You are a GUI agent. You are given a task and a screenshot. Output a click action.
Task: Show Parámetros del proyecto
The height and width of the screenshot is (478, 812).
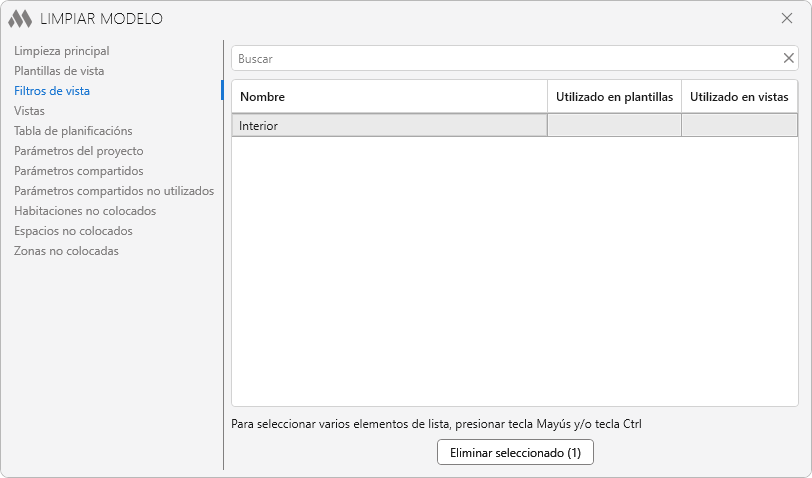click(x=79, y=151)
